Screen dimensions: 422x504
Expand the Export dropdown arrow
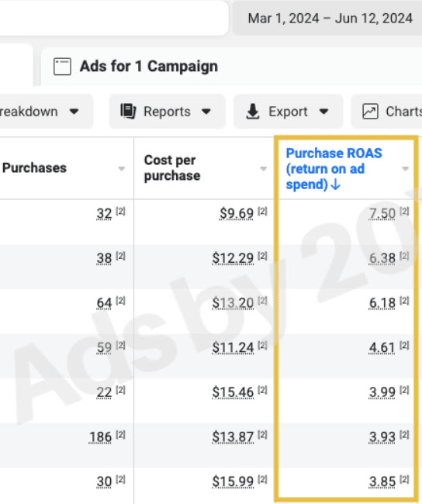click(324, 112)
